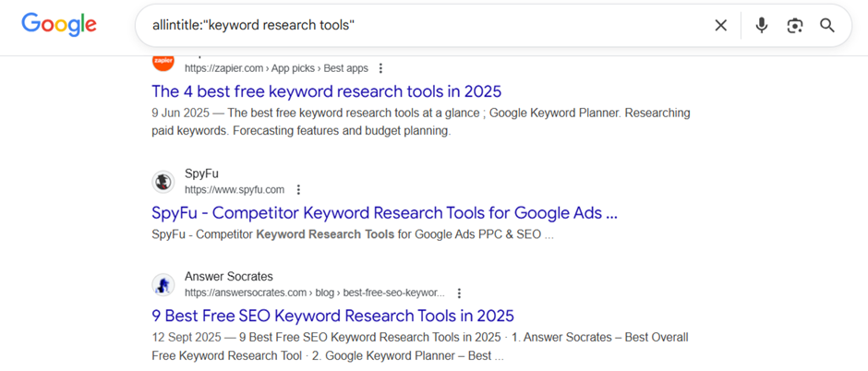The height and width of the screenshot is (371, 868).
Task: Click the SpyFu site name
Action: point(201,174)
